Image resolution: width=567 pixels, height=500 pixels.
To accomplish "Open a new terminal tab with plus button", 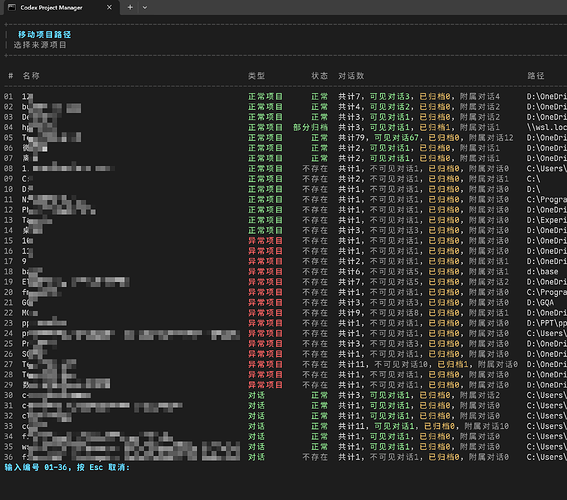I will [x=130, y=7].
